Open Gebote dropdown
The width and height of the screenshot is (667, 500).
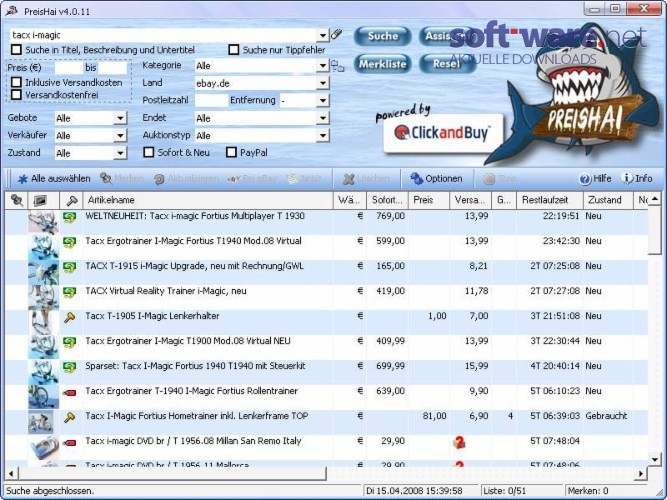click(x=121, y=118)
